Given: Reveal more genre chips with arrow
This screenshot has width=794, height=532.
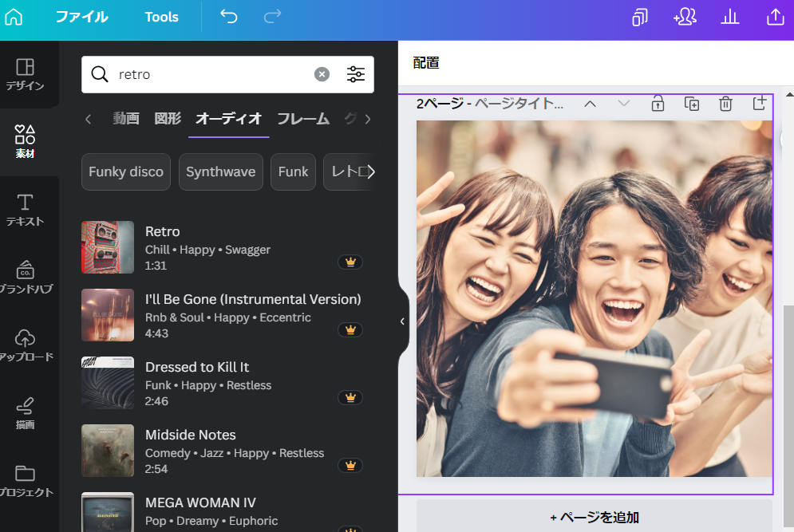Looking at the screenshot, I should coord(371,172).
